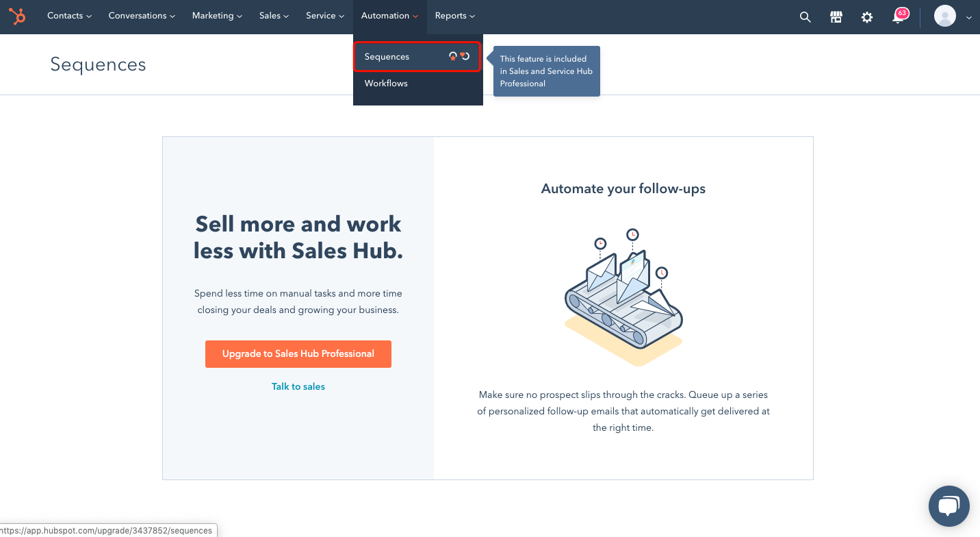Click the Talk to sales link
Viewport: 980px width, 537px height.
coord(298,386)
